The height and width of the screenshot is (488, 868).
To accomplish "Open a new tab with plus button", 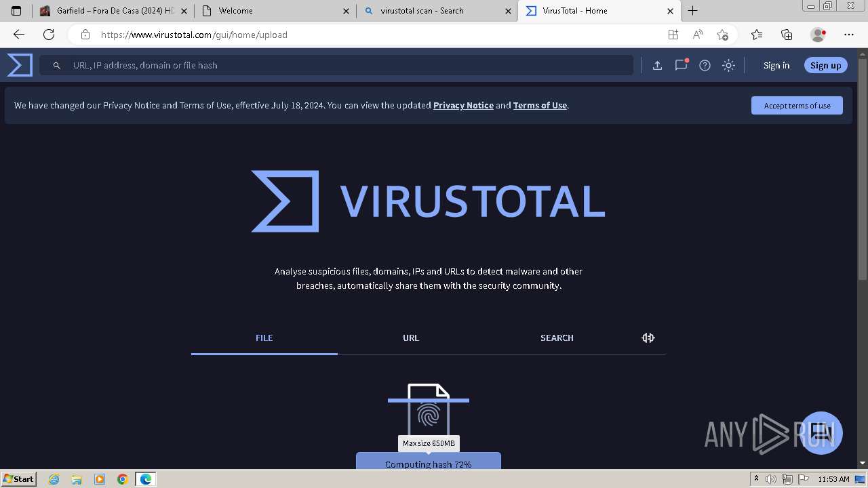I will pyautogui.click(x=692, y=11).
